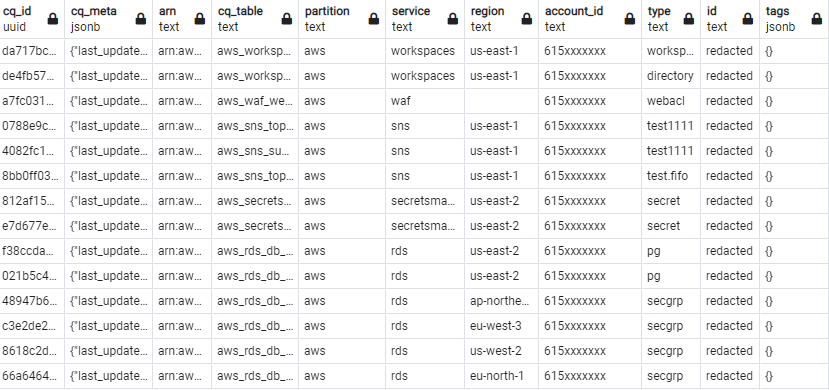
Task: Select cell 0788e9c… in cq_id column
Action: pyautogui.click(x=32, y=126)
